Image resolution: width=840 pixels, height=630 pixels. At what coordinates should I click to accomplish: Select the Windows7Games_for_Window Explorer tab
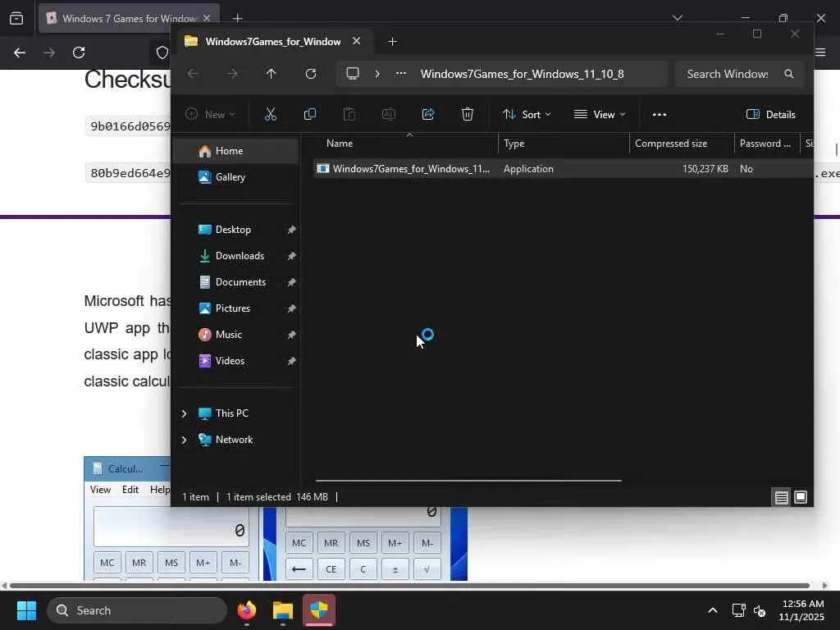tap(272, 42)
